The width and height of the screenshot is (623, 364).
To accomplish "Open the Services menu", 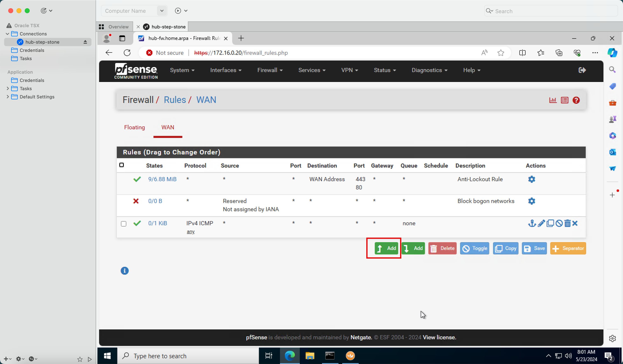I will pos(311,70).
